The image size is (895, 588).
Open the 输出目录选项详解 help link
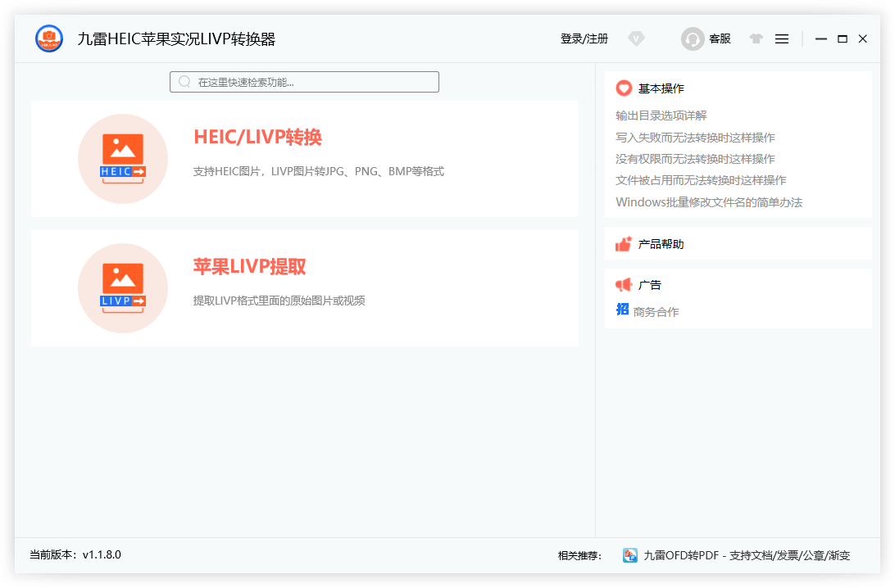coord(662,115)
